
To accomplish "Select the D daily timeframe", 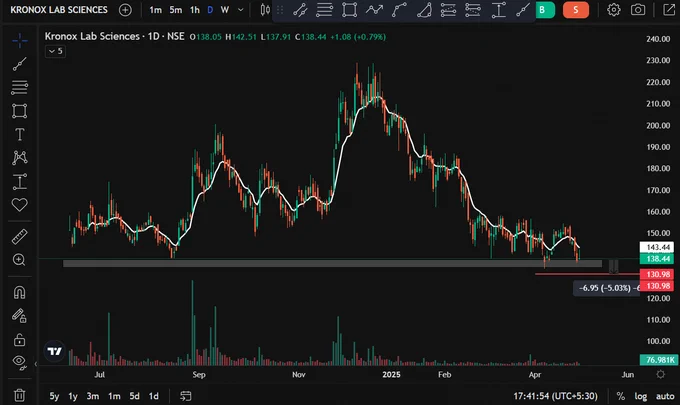I will (210, 10).
